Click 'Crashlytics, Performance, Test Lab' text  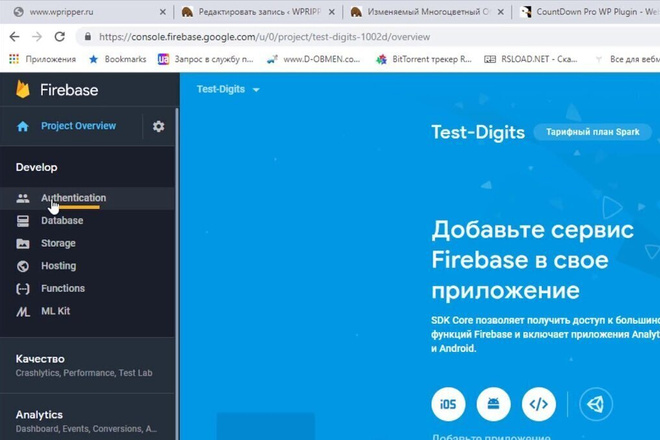84,373
